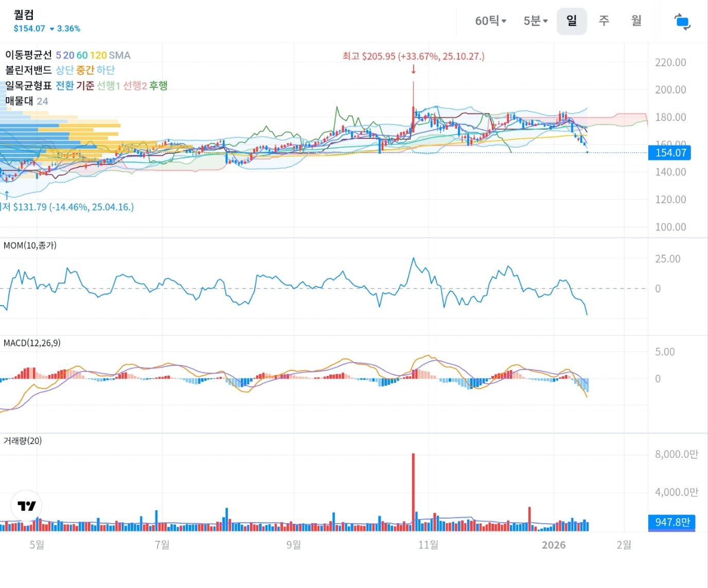The image size is (708, 588).
Task: Toggle the 매물대 24 volume profile legend
Action: click(x=26, y=101)
